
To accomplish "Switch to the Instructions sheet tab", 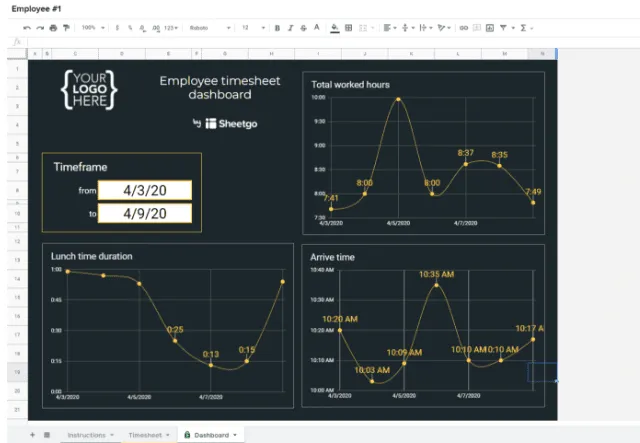I will coord(86,435).
